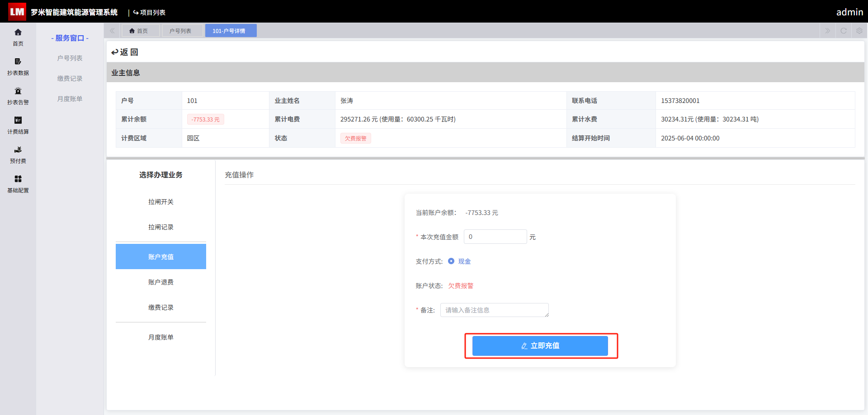Open 预付费 prepaid sidebar icon
The width and height of the screenshot is (868, 415).
(18, 154)
